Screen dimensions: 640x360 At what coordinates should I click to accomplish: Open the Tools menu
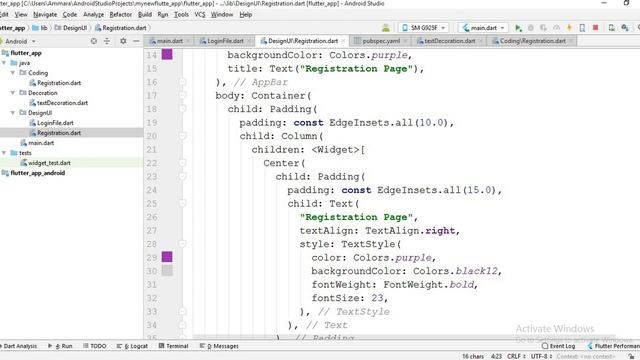(x=181, y=15)
